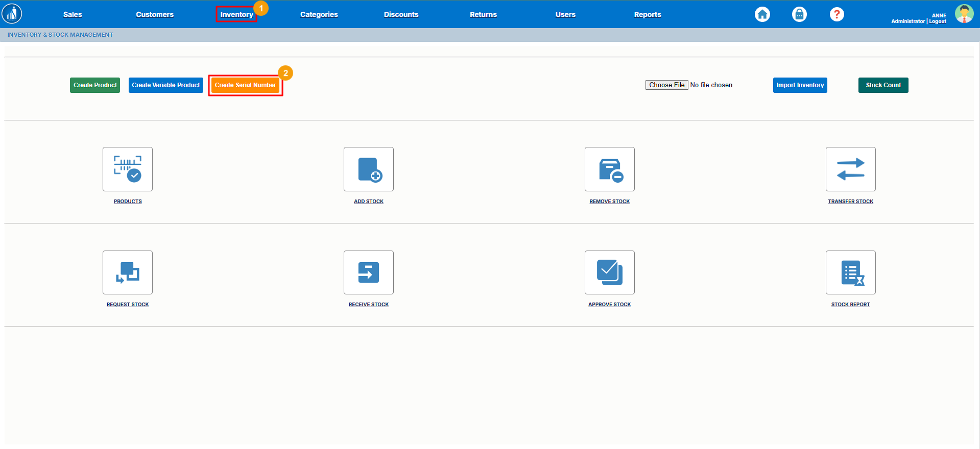Click the Receive Stock icon

(x=369, y=272)
